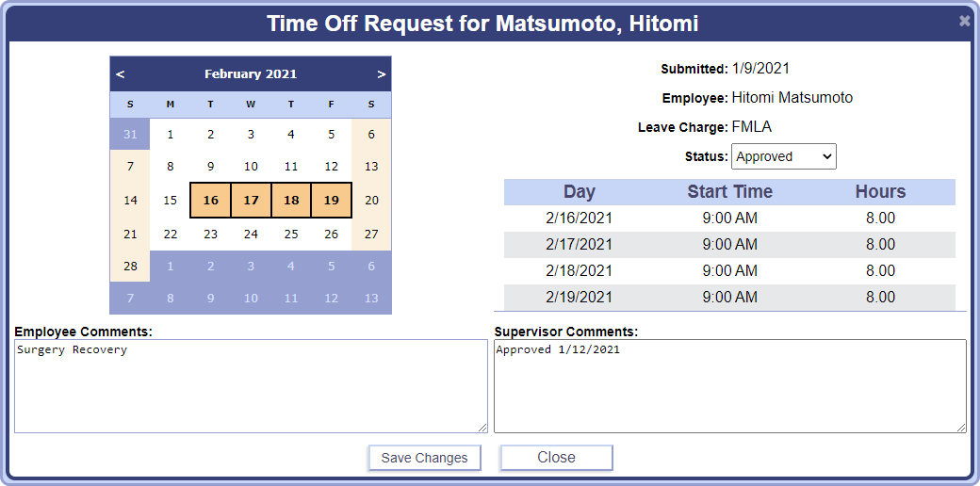The image size is (980, 486).
Task: Select the 2/19/2021 row in table
Action: pos(729,298)
